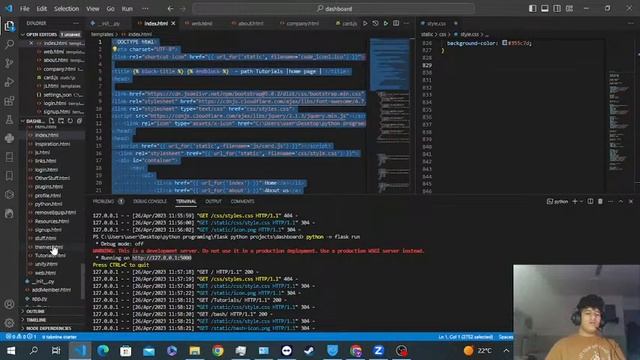Open login.html in the dashboard tree
The height and width of the screenshot is (360, 640).
click(x=46, y=169)
